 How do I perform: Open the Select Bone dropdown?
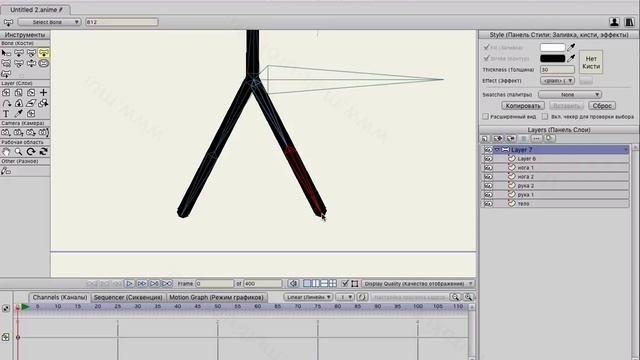point(49,22)
